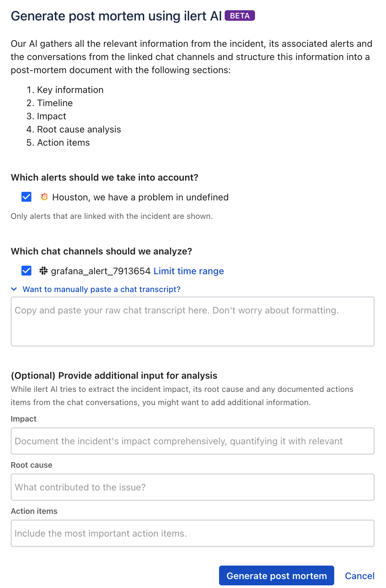Open the Limit time range link
386x588 pixels.
click(189, 271)
